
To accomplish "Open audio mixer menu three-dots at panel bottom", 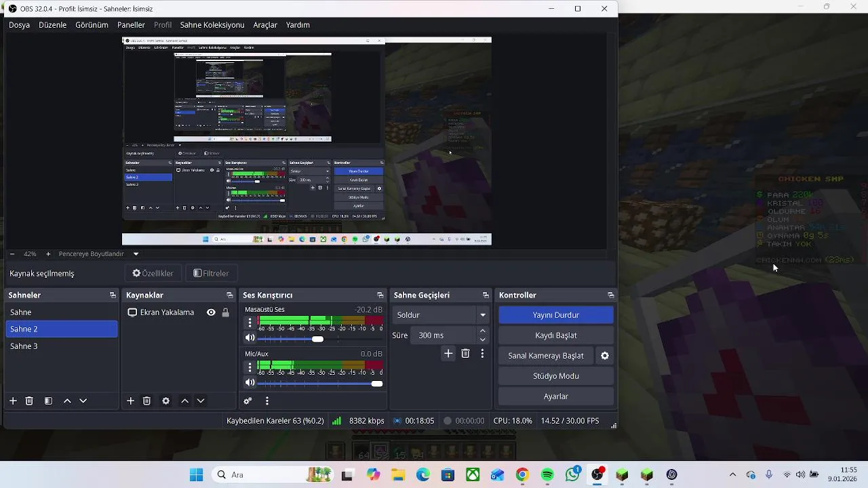I will point(267,401).
